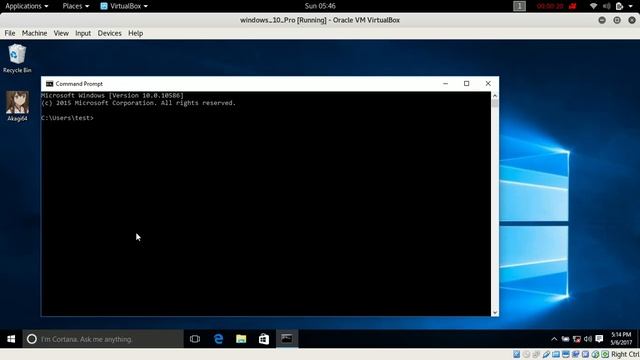Screen dimensions: 640x360
Task: Open the top bar speaker volume icon
Action: coord(607,6)
